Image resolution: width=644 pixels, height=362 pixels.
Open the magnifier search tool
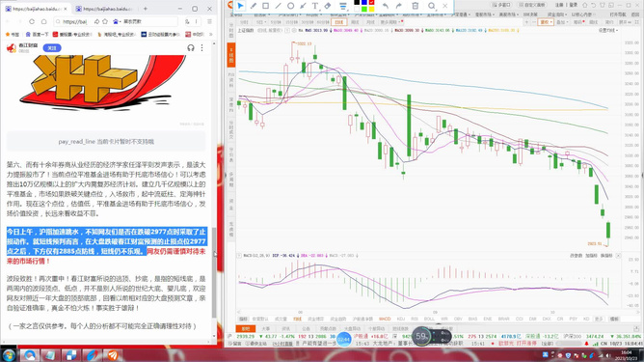coord(431,6)
